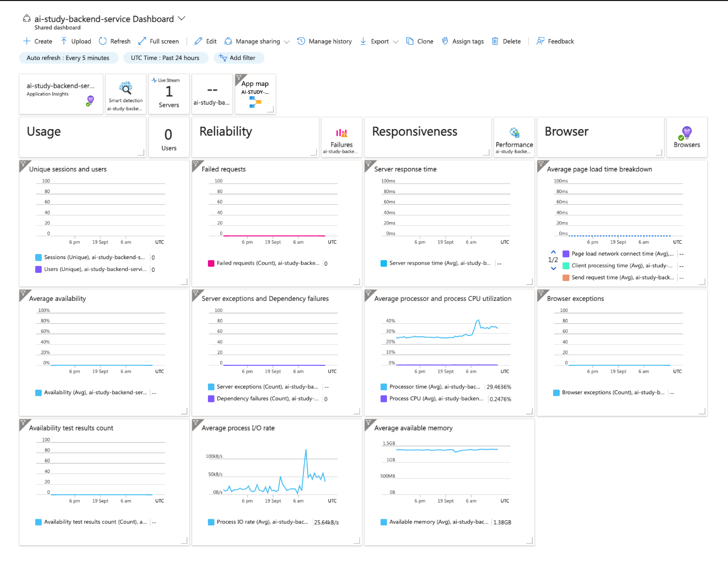Open the Live Stream Servers tile
The width and height of the screenshot is (728, 565).
click(169, 94)
